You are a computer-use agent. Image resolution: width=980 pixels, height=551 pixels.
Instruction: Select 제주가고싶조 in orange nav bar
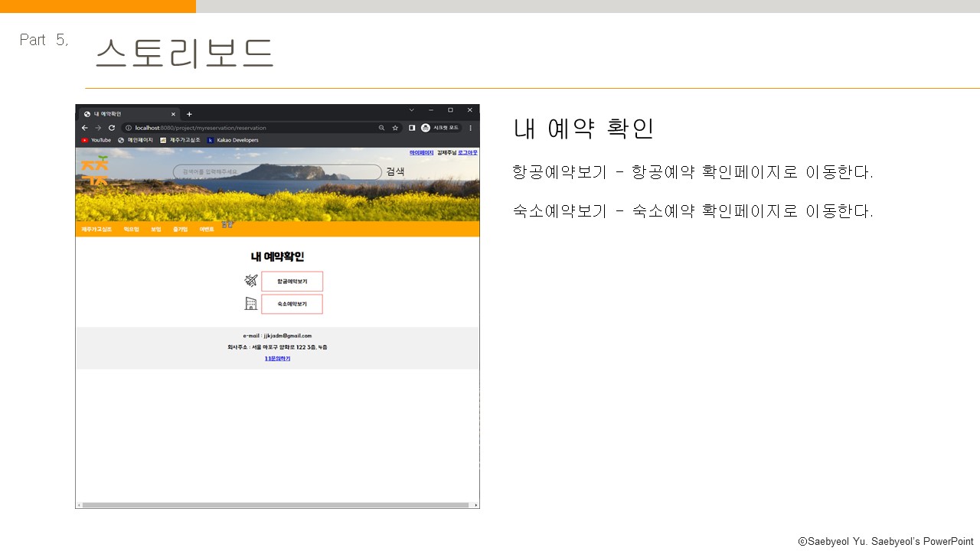pyautogui.click(x=96, y=229)
